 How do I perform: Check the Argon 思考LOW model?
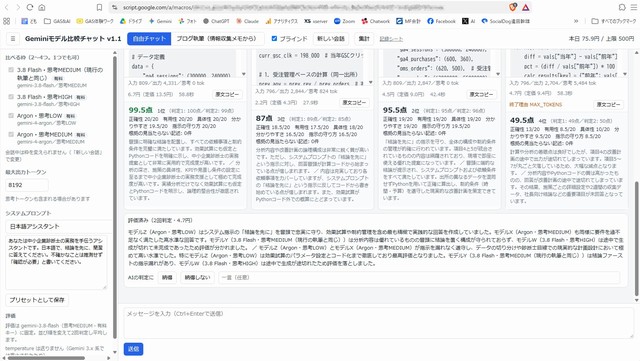click(11, 116)
